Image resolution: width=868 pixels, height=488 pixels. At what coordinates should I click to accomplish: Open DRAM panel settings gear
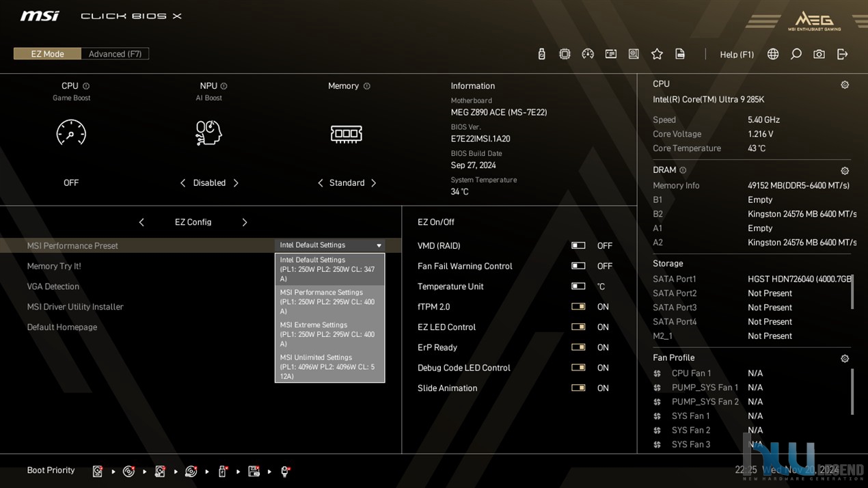tap(845, 171)
